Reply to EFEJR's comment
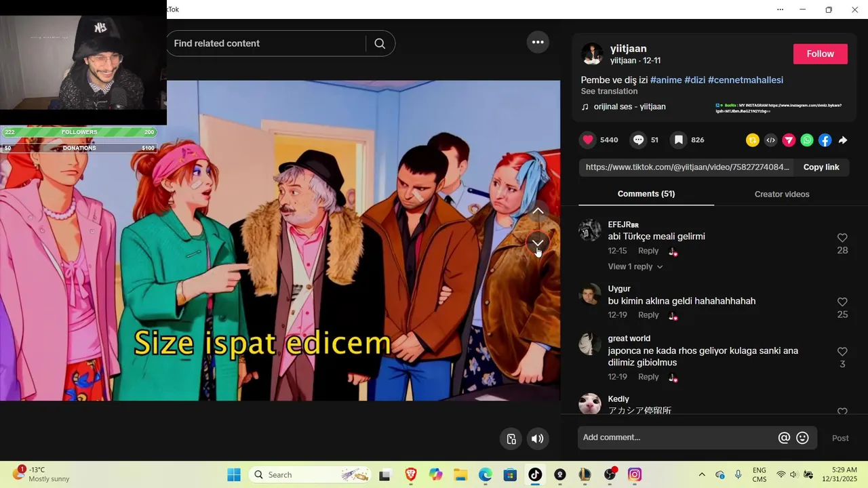Viewport: 868px width, 488px height. point(648,251)
